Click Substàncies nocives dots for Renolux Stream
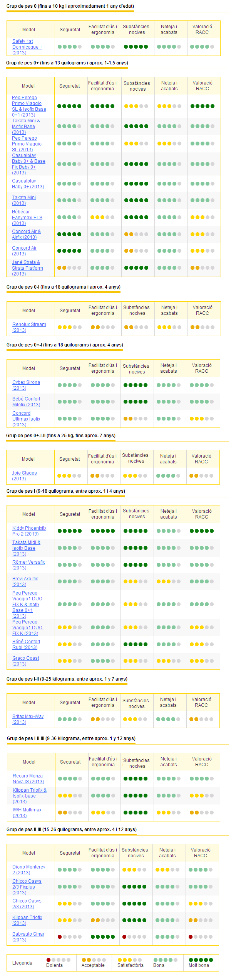 (136, 327)
